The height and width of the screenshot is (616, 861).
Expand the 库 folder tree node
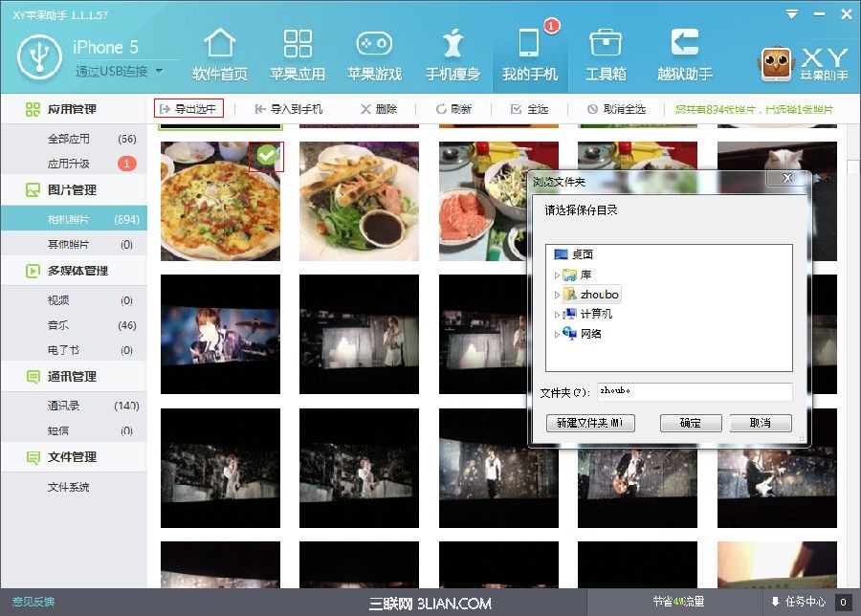tap(557, 275)
